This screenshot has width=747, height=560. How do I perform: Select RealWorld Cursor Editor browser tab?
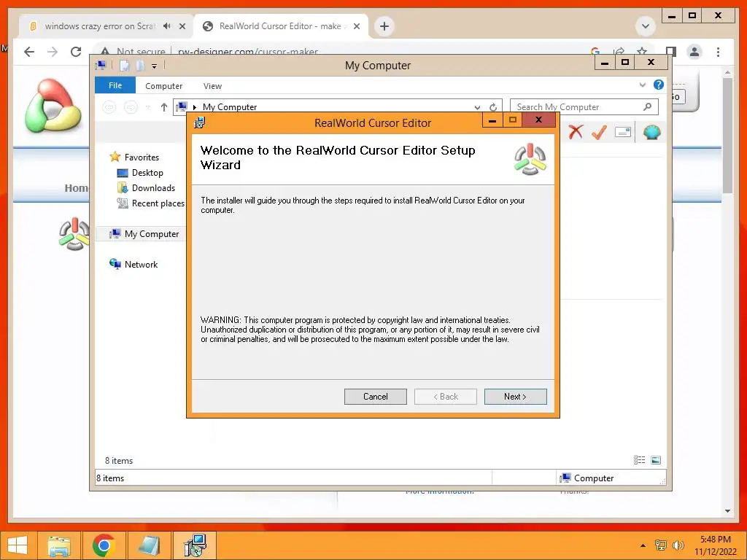(x=279, y=26)
